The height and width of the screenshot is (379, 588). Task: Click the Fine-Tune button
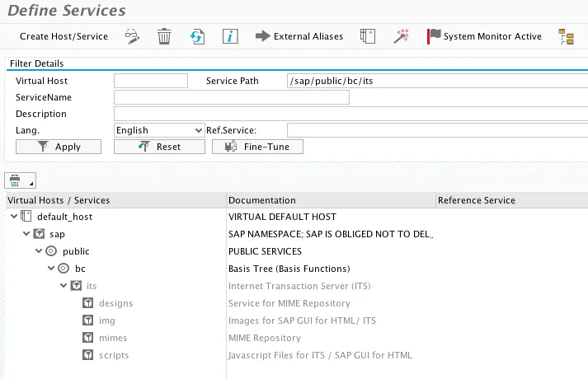257,147
